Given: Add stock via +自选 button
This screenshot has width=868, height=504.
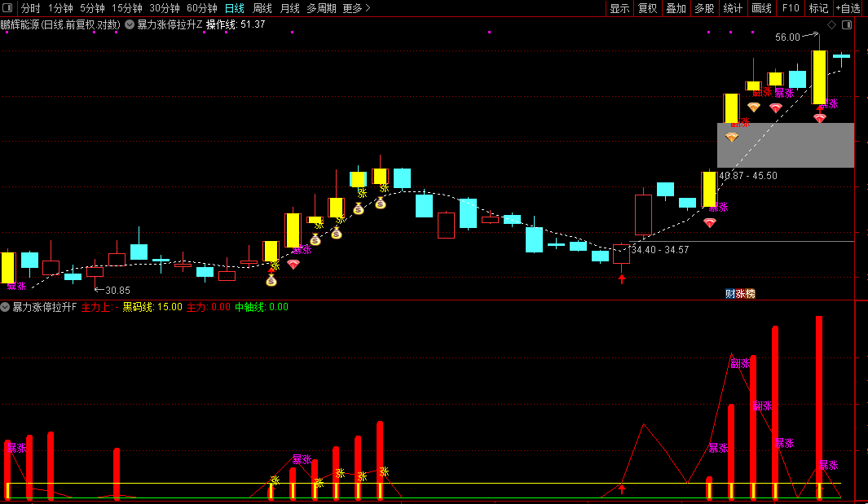Looking at the screenshot, I should (x=848, y=8).
